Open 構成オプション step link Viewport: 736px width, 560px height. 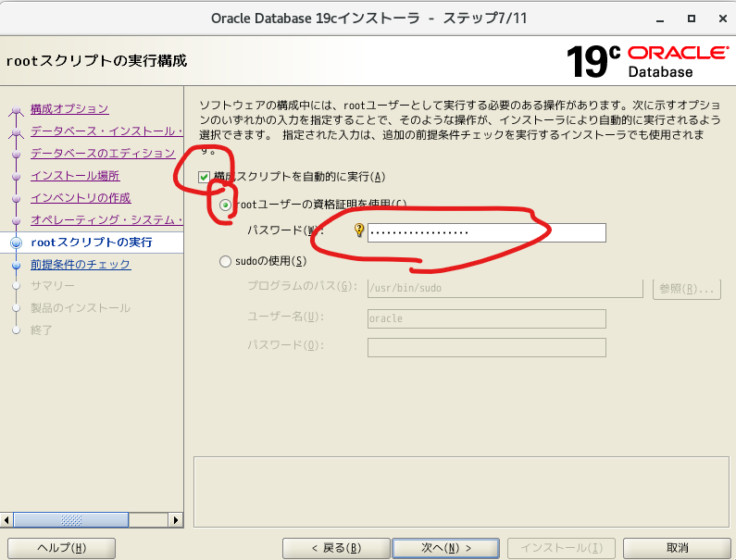[69, 109]
